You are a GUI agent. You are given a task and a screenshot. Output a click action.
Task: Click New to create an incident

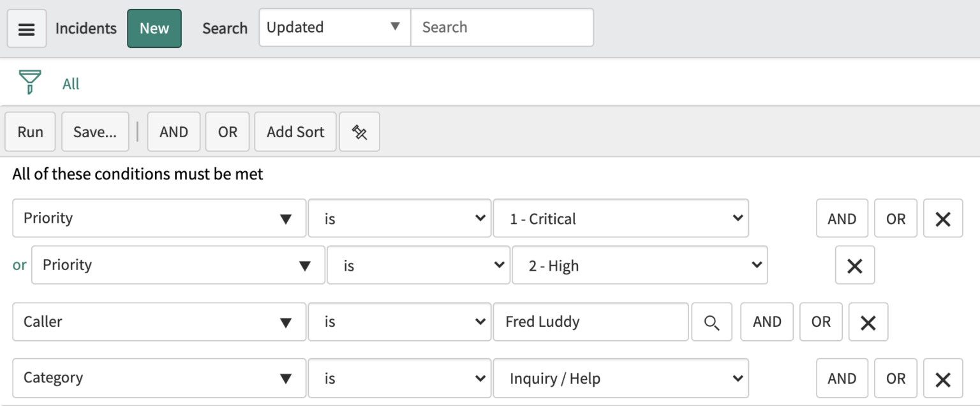coord(154,28)
